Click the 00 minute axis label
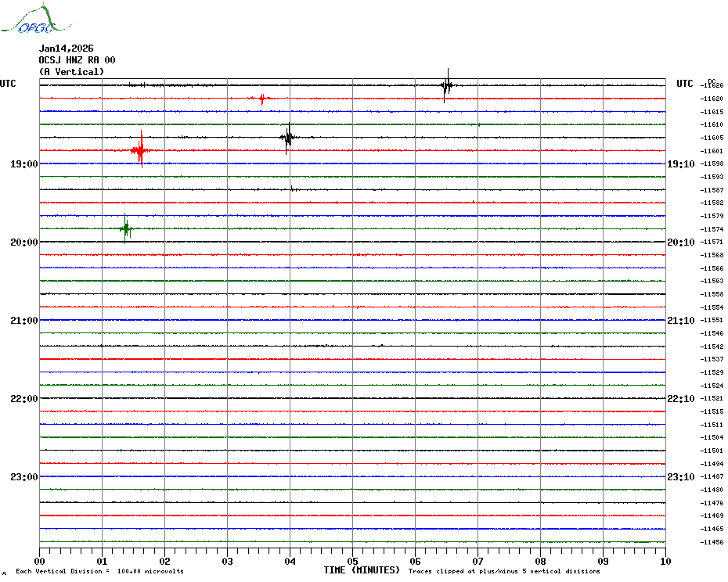Image resolution: width=728 pixels, height=582 pixels. [x=39, y=561]
